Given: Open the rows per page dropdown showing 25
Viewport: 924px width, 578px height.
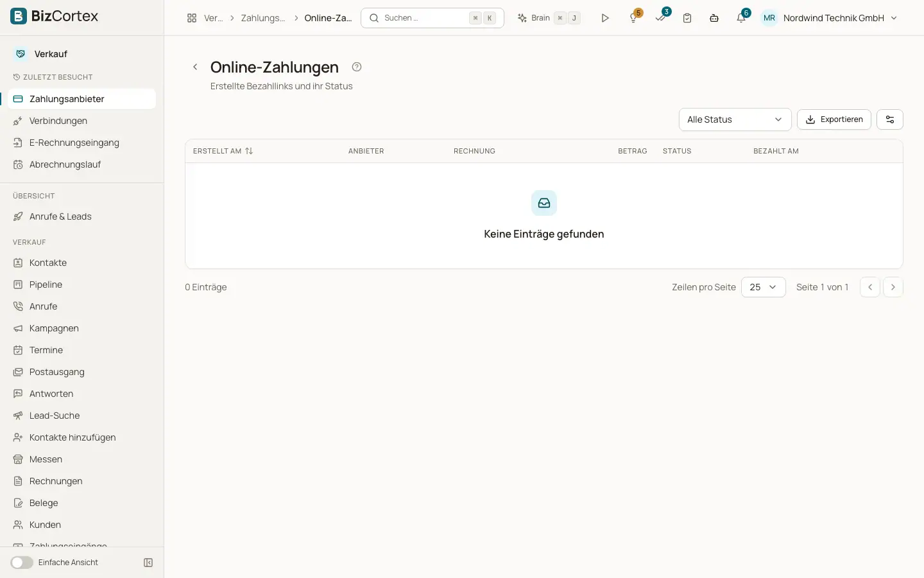Looking at the screenshot, I should tap(764, 287).
